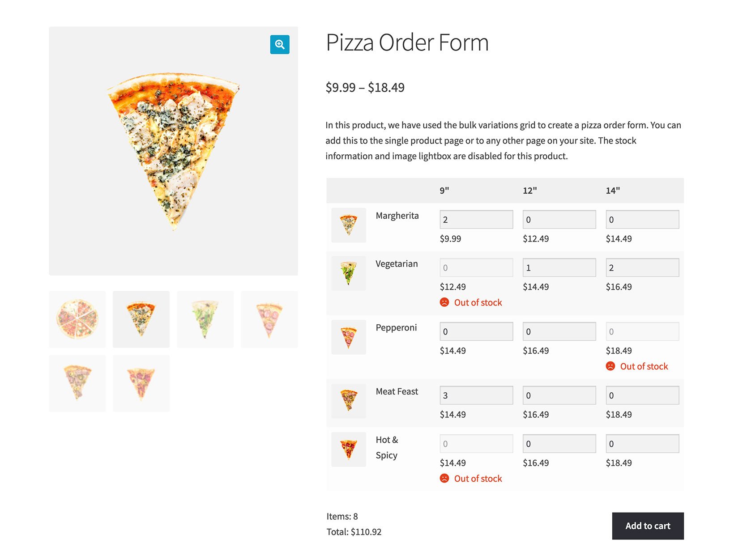Select the Margherita 9" quantity field
Image resolution: width=734 pixels, height=560 pixels.
[x=476, y=219]
